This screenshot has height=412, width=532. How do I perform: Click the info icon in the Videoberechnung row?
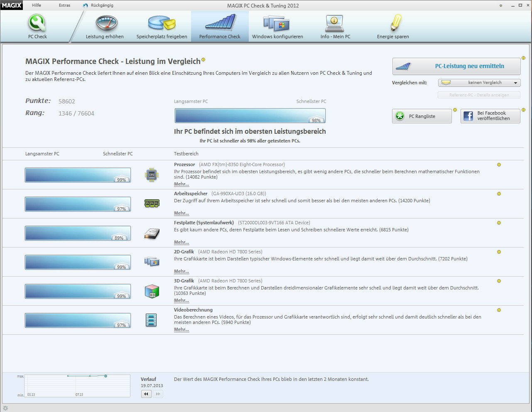coord(499,310)
